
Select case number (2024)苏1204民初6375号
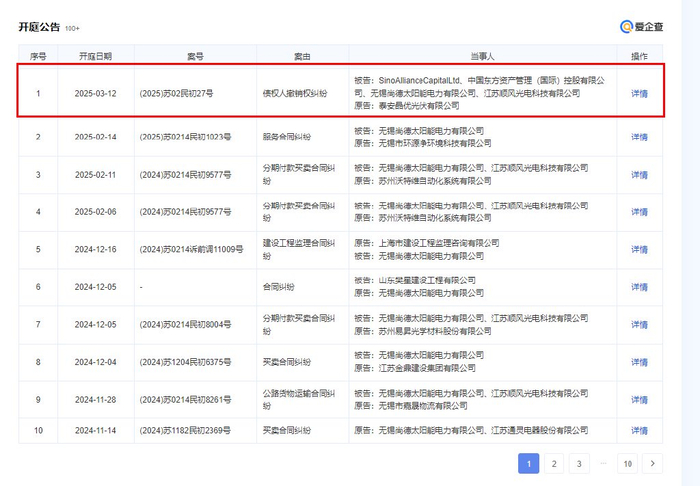point(185,362)
